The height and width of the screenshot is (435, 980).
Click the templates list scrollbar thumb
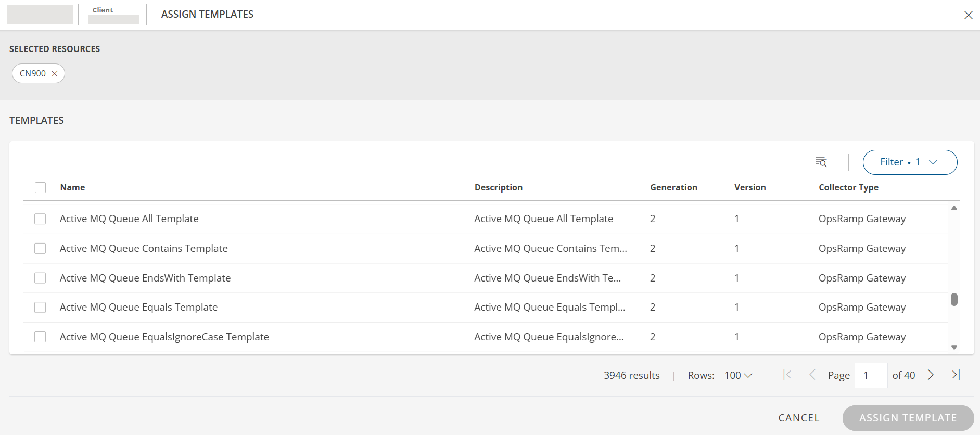point(954,299)
